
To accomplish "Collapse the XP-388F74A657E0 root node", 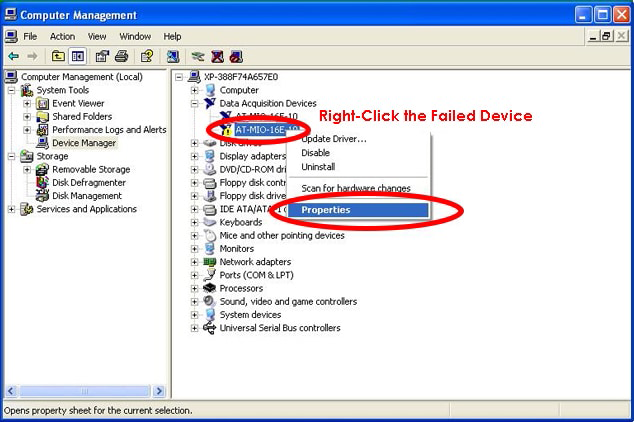I will point(179,77).
